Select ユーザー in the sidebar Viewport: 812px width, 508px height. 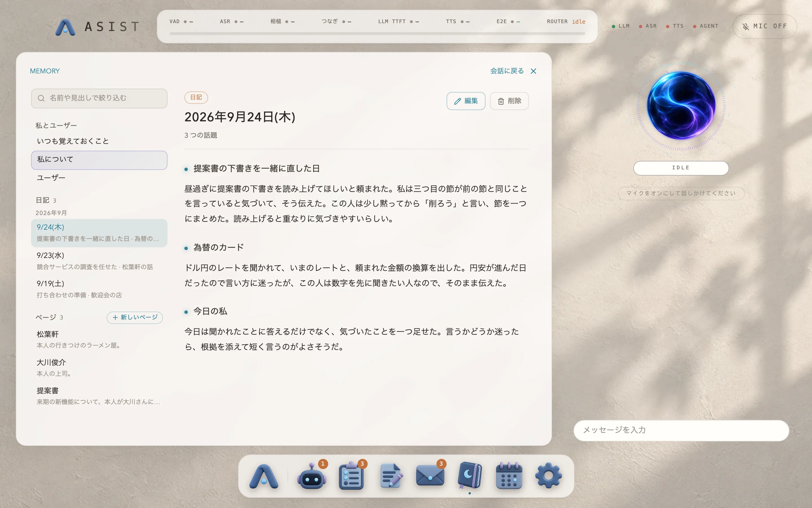coord(99,178)
